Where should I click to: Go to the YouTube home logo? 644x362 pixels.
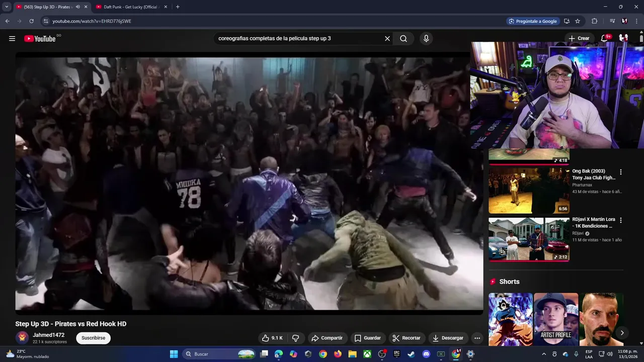pyautogui.click(x=40, y=39)
